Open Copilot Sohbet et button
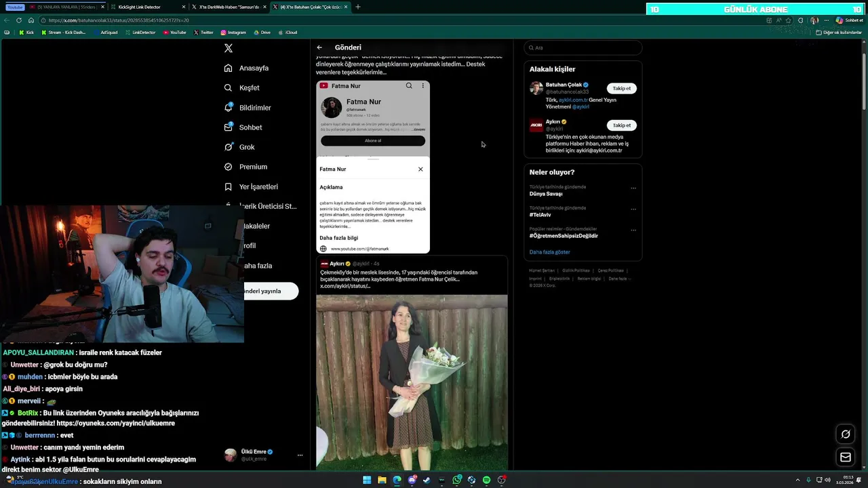 click(x=849, y=20)
